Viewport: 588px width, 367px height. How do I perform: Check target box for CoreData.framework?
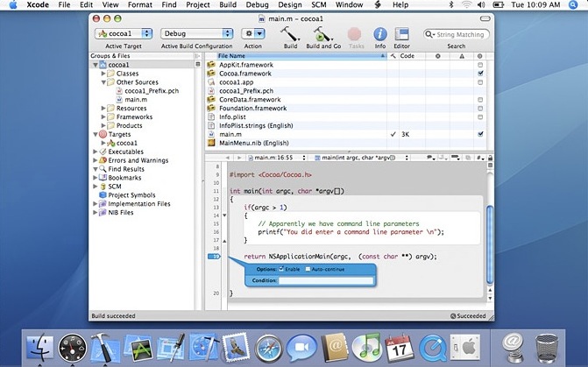[480, 100]
